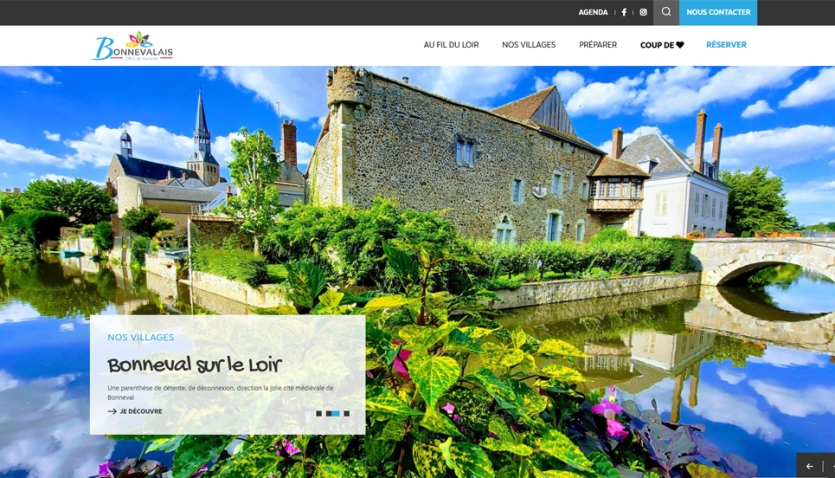Open the AGENDA link
835x478 pixels.
(593, 12)
